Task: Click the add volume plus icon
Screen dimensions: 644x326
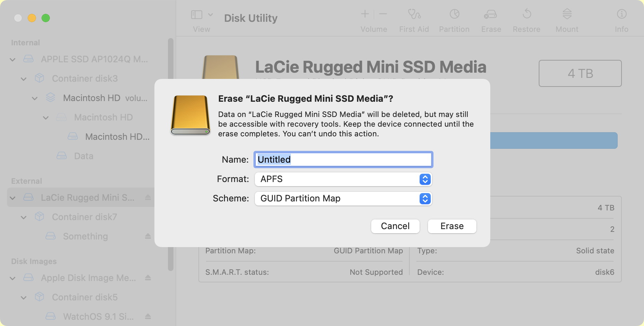Action: pyautogui.click(x=365, y=14)
